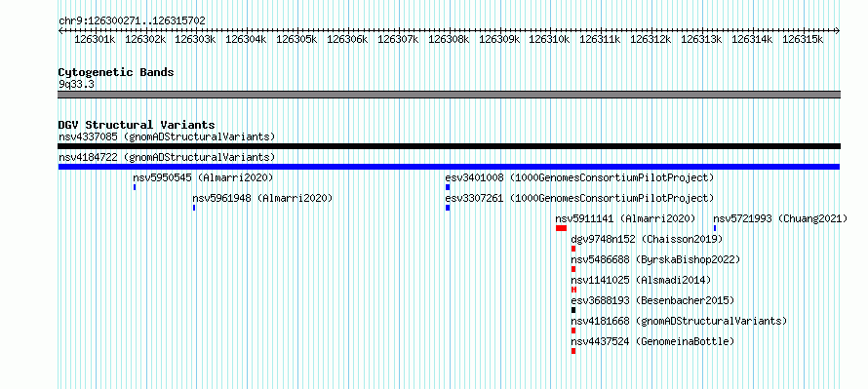Click the Cytogenetic Bands track title
Viewport: 868px width, 389px height.
click(x=116, y=72)
